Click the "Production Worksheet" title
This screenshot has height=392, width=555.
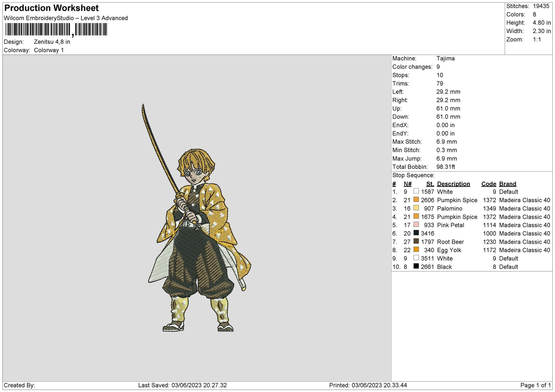(x=51, y=8)
